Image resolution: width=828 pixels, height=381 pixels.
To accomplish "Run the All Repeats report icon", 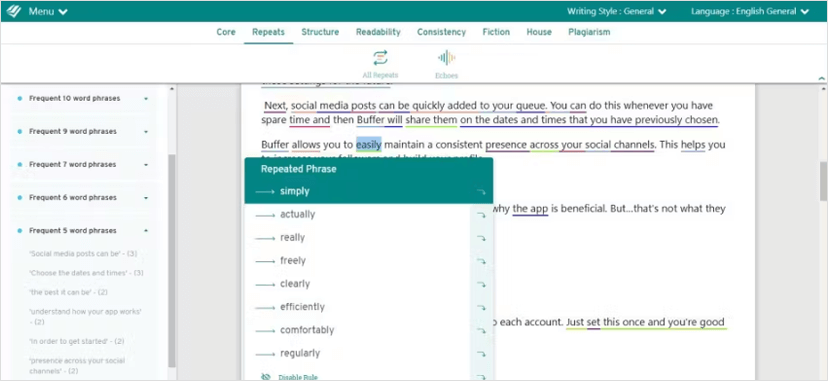I will (x=380, y=58).
